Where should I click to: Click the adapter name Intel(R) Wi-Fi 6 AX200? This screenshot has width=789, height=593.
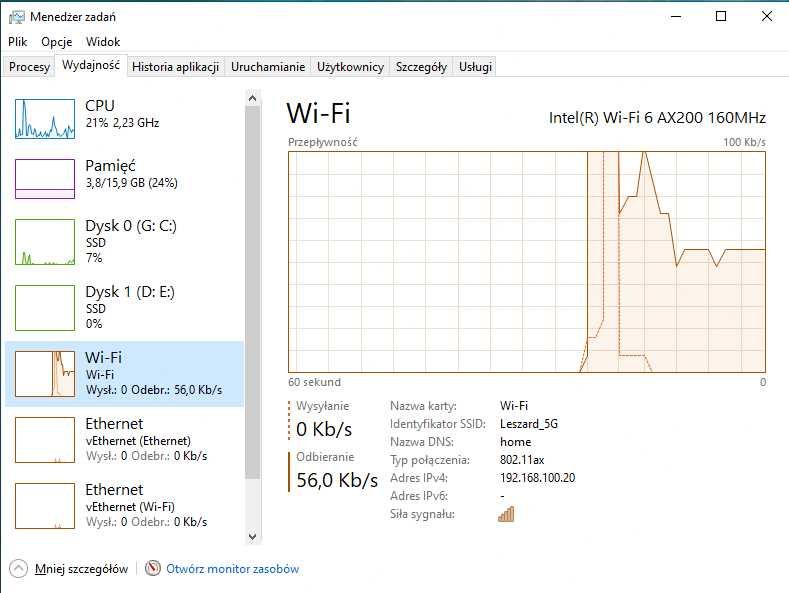point(657,118)
